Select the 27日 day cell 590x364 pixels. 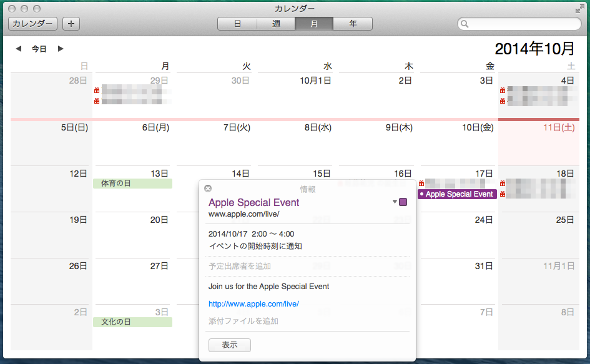[x=132, y=281]
